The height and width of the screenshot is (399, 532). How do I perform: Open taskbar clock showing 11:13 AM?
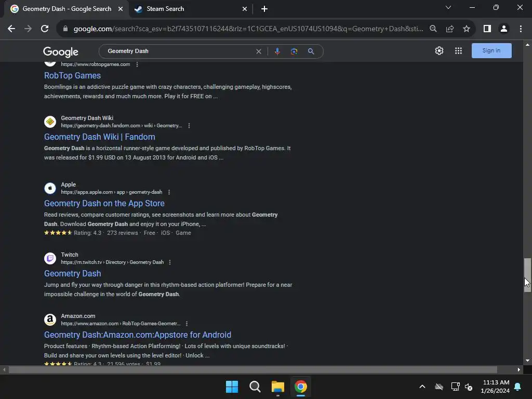495,387
